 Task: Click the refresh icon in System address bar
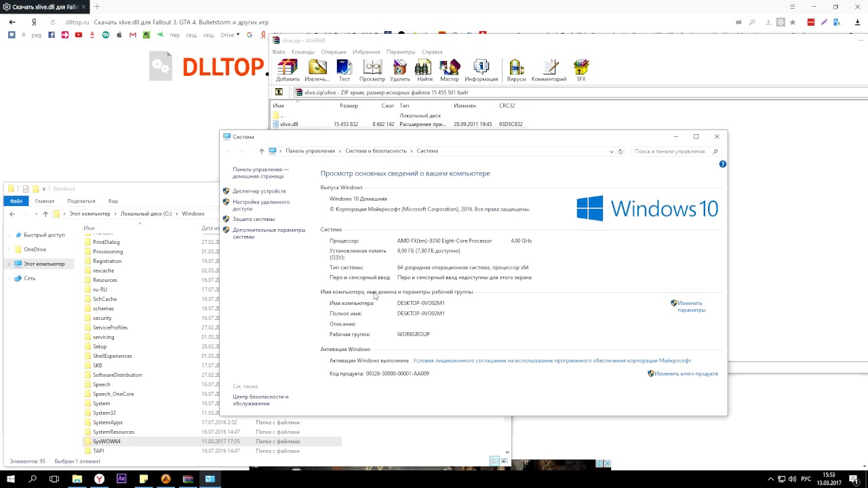(620, 151)
